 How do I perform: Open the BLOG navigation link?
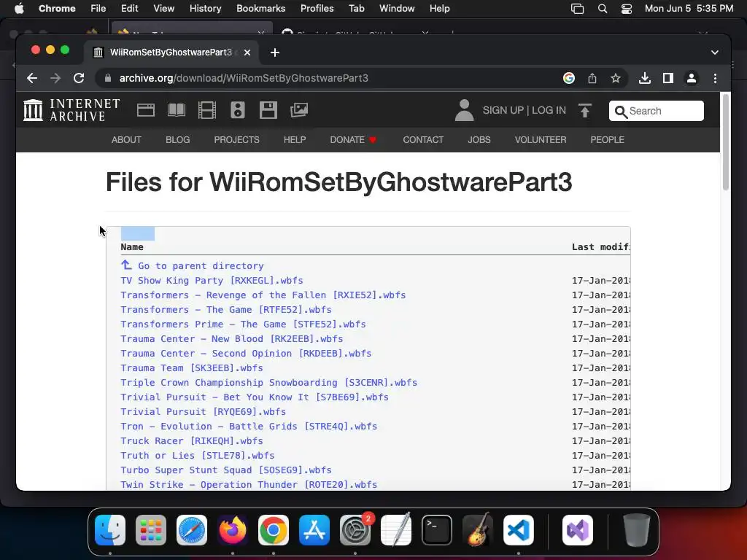click(178, 139)
